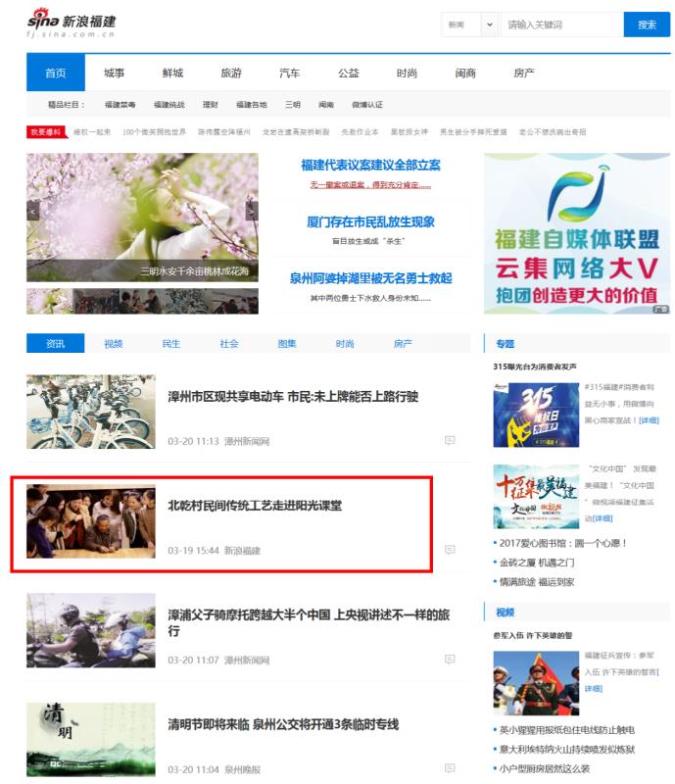Switch to the 房产 content tab

point(403,344)
